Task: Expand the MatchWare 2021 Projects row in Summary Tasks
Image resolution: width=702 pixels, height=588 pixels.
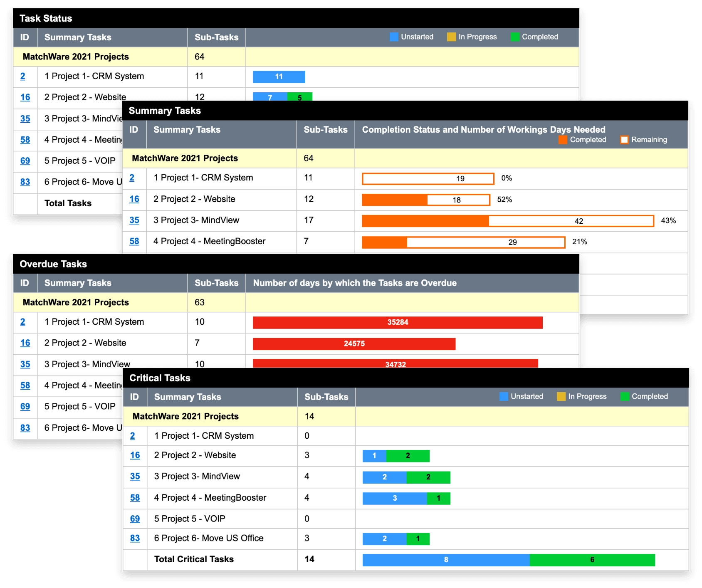Action: pyautogui.click(x=185, y=158)
